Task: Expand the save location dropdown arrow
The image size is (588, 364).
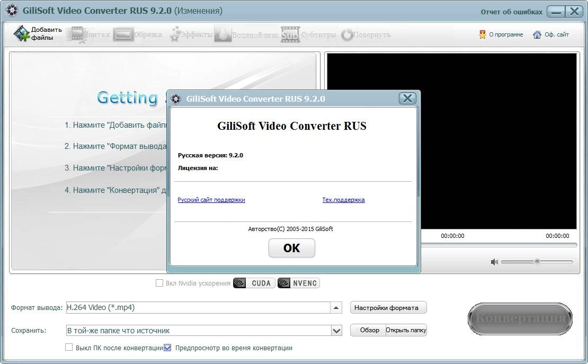Action: (337, 331)
